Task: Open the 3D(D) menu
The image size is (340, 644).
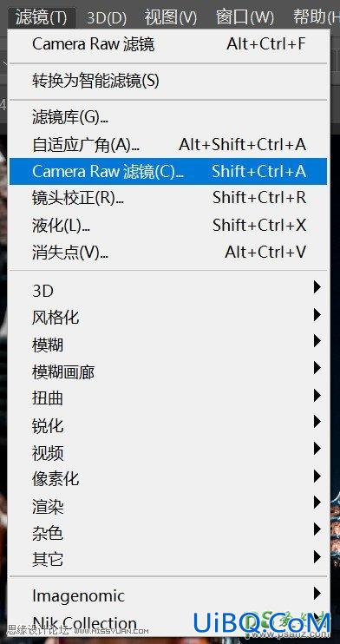Action: [107, 17]
